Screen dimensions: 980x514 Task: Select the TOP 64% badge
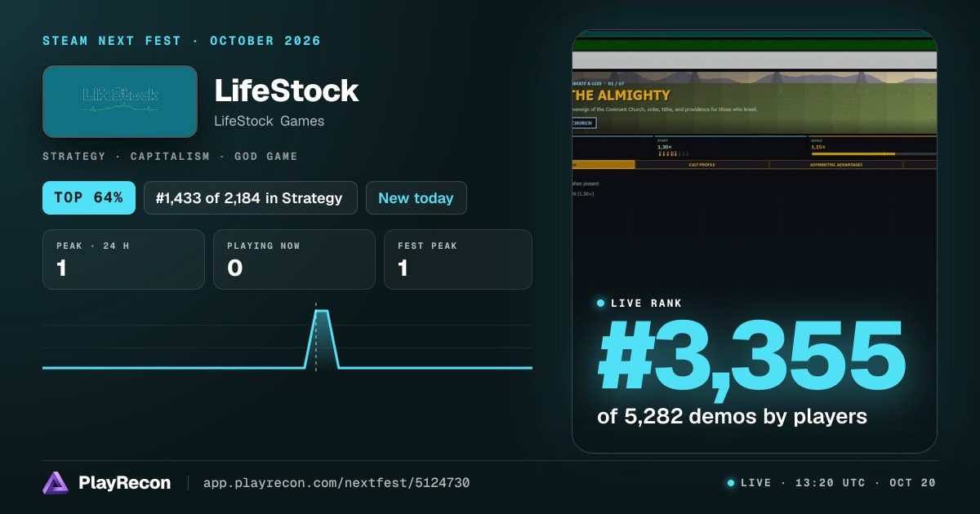coord(89,197)
